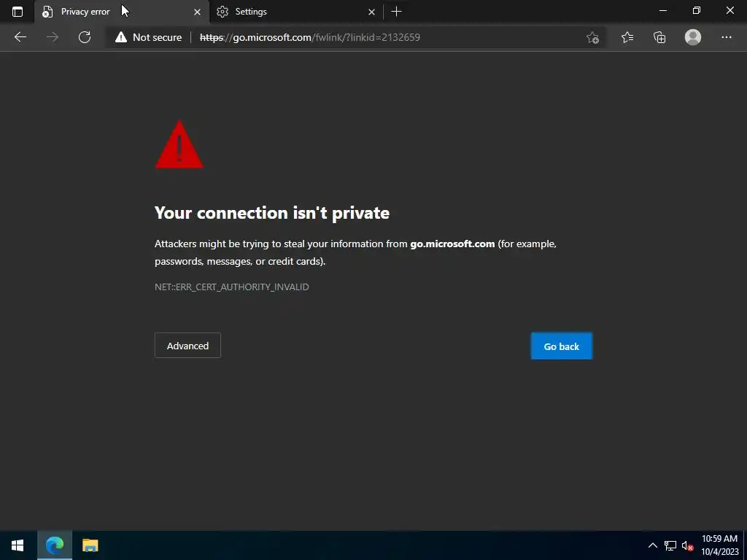This screenshot has height=560, width=747.
Task: Click the muted volume tray icon
Action: tap(687, 545)
